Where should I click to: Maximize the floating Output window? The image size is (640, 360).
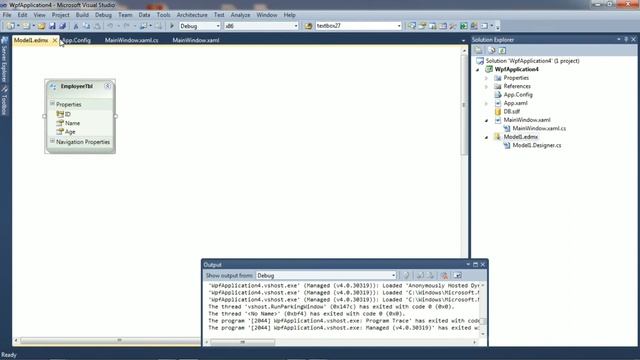point(476,264)
